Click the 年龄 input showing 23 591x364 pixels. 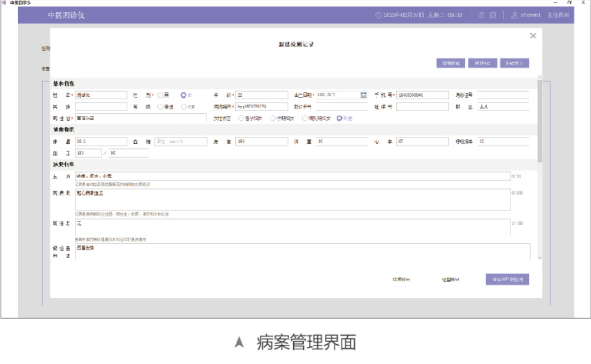point(262,95)
